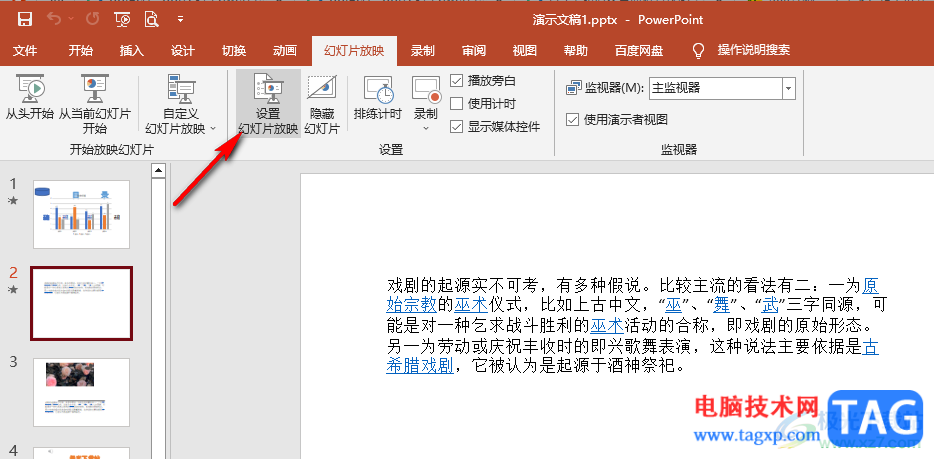This screenshot has height=459, width=934.
Task: Select the 幻灯片放映 ribbon tab
Action: point(354,51)
